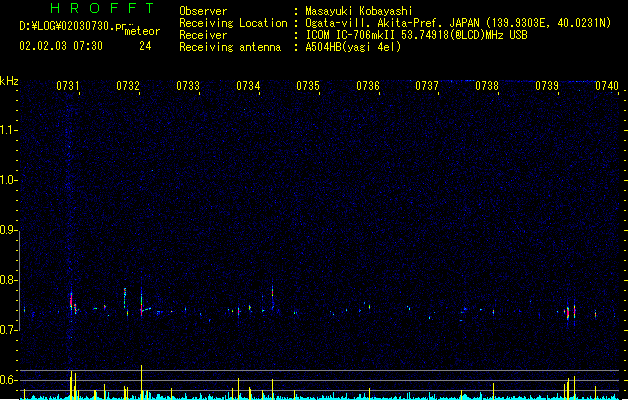Click the 0734 time marker

click(x=248, y=86)
